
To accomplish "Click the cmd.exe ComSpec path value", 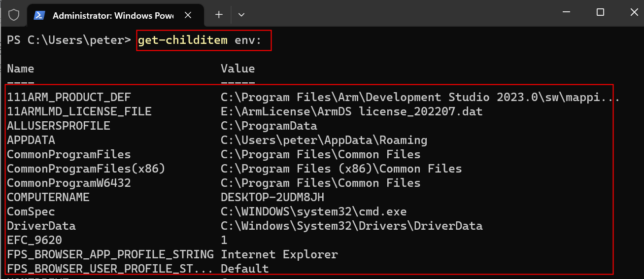I will click(313, 212).
